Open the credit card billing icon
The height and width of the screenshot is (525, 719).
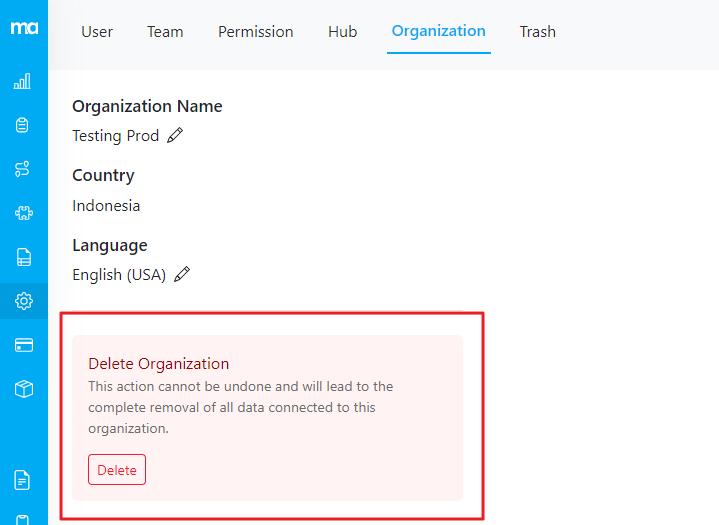point(23,345)
